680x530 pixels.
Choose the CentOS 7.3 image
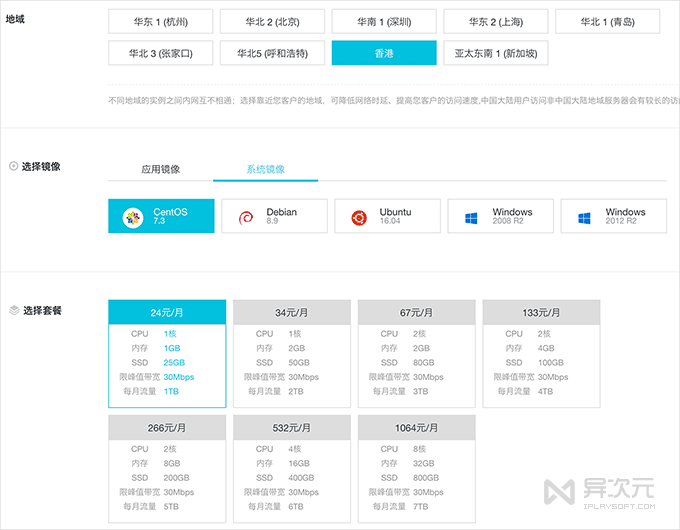[161, 216]
